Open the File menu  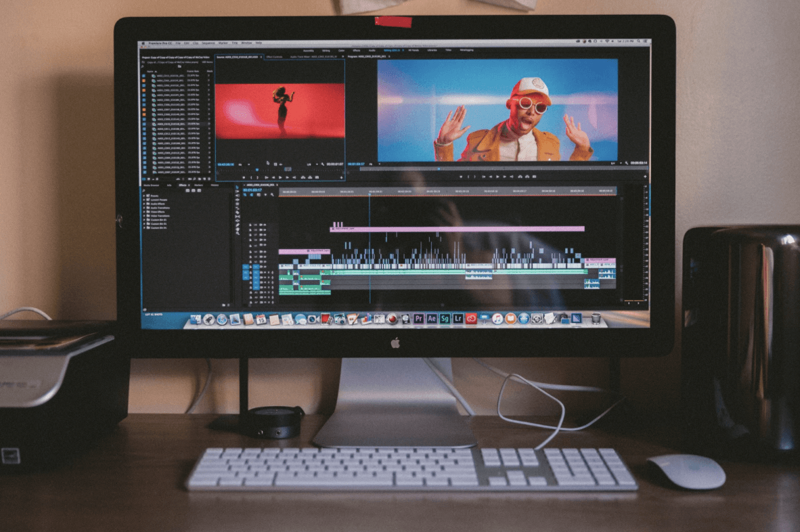pyautogui.click(x=178, y=43)
